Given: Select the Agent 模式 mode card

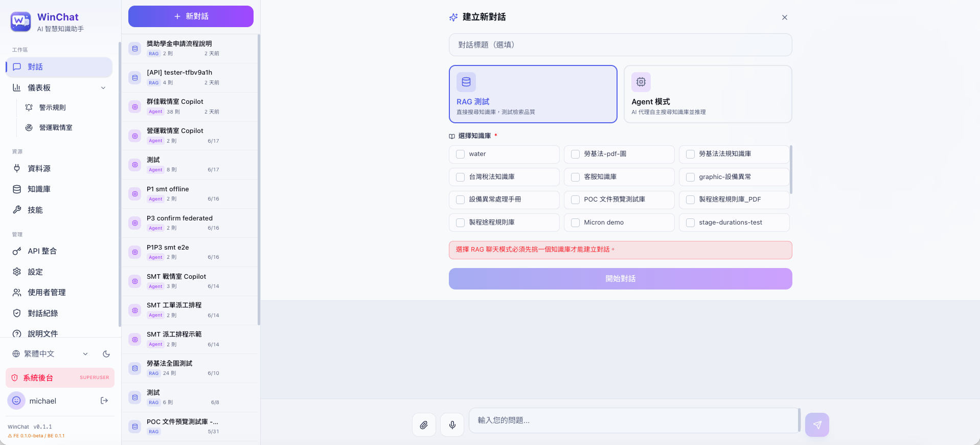Looking at the screenshot, I should tap(708, 94).
